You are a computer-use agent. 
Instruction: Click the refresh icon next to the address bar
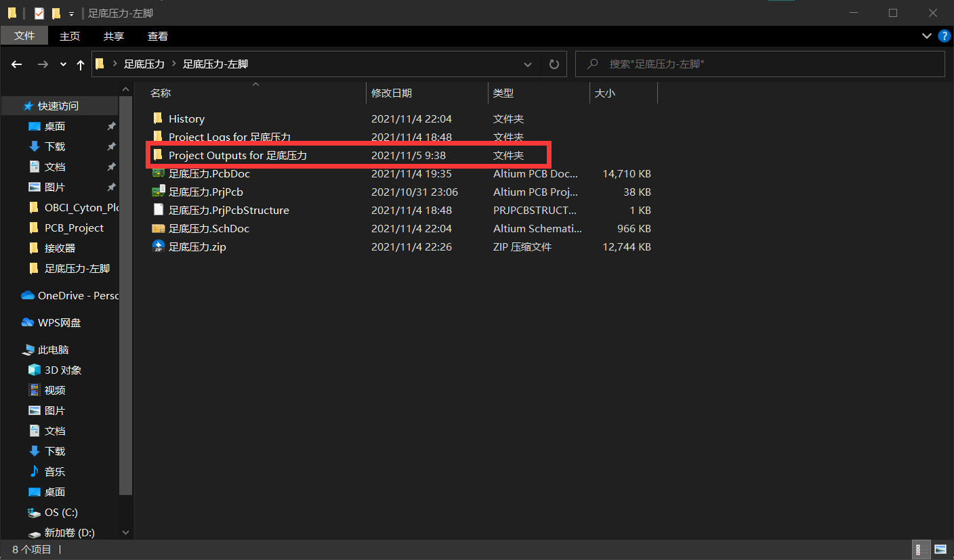(554, 64)
